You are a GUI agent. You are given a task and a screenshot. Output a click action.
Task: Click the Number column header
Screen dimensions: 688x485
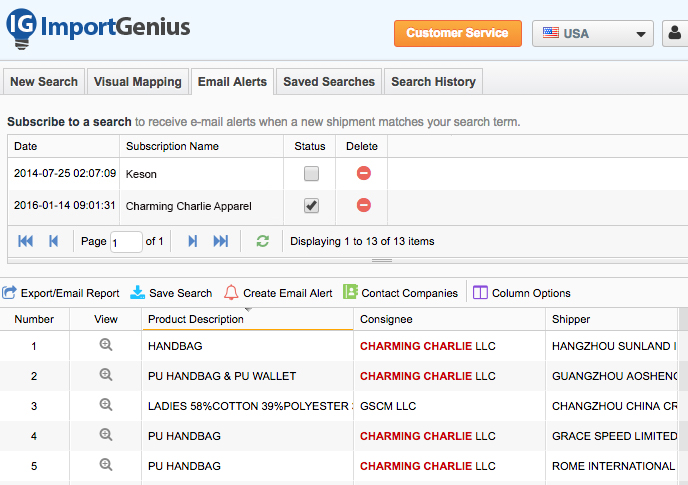(x=34, y=319)
